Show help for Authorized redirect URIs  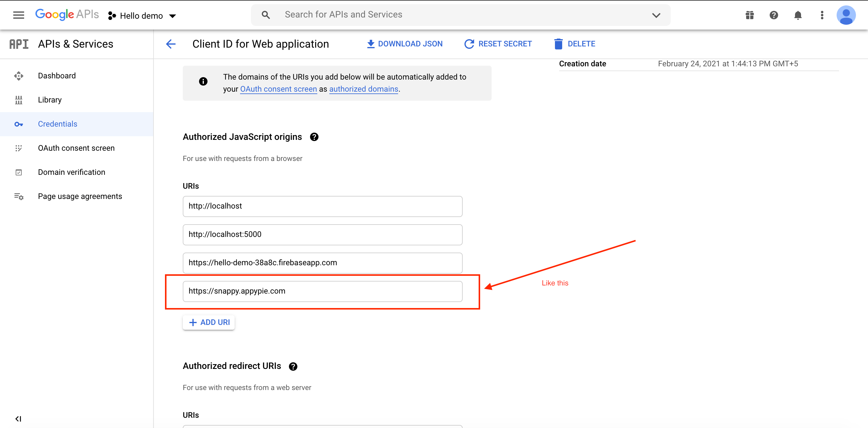pyautogui.click(x=293, y=367)
